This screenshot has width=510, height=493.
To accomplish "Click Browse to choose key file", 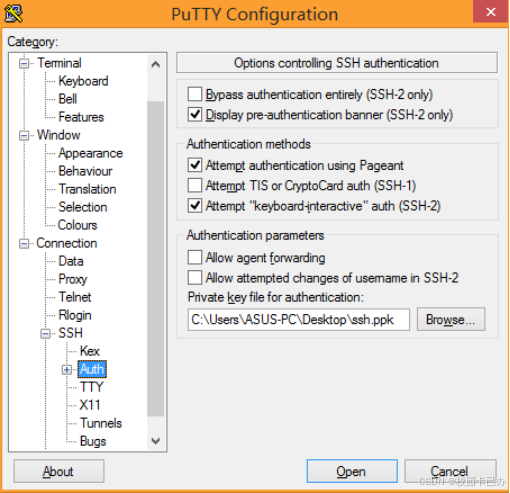I will tap(451, 319).
